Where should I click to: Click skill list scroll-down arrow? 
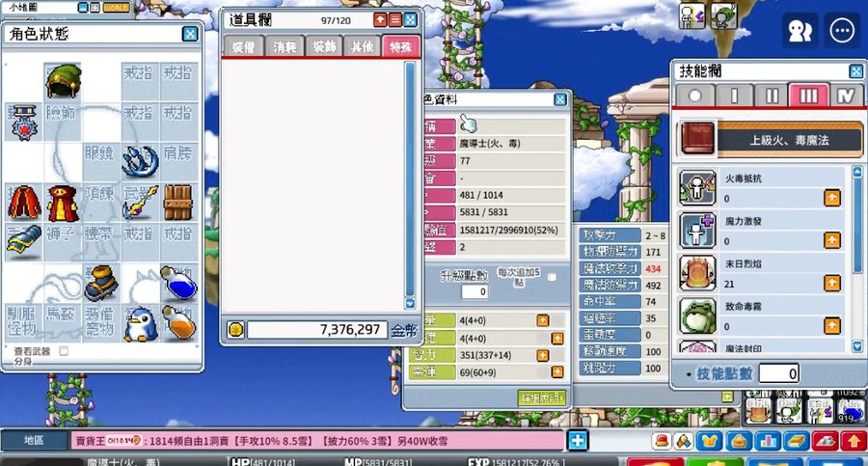857,346
